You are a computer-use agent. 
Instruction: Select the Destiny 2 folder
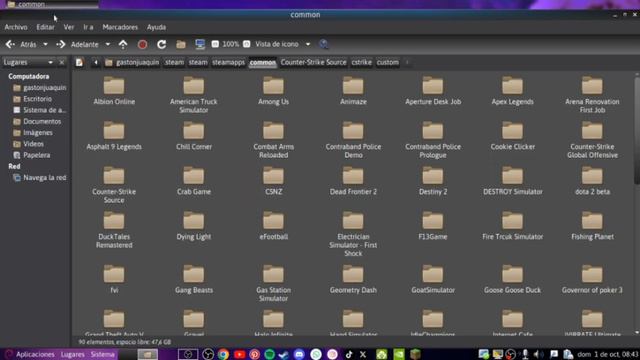point(433,180)
